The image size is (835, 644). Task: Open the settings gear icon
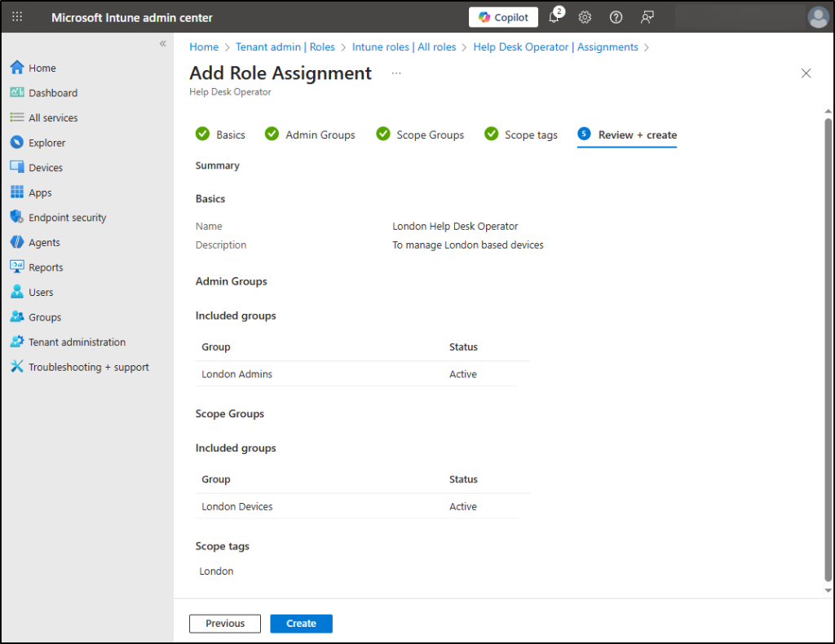[585, 17]
